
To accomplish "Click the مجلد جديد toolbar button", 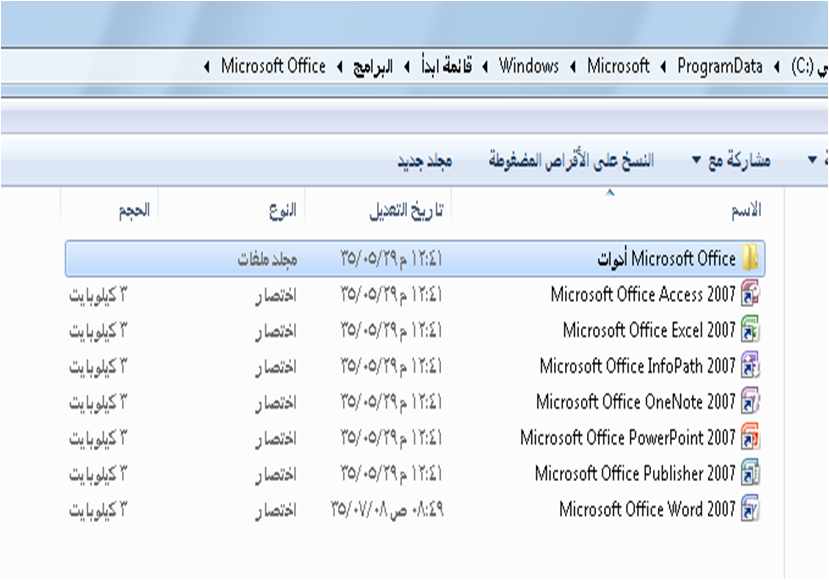I will (425, 160).
